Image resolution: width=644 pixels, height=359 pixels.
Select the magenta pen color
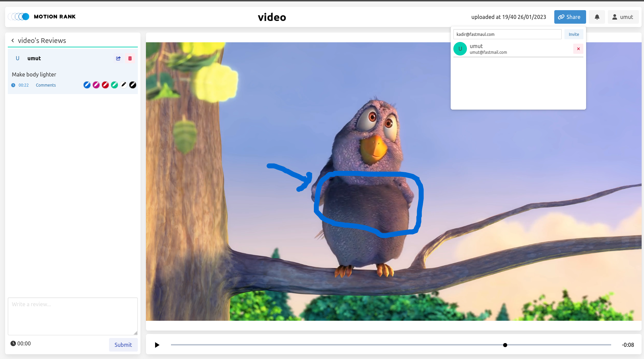click(96, 85)
